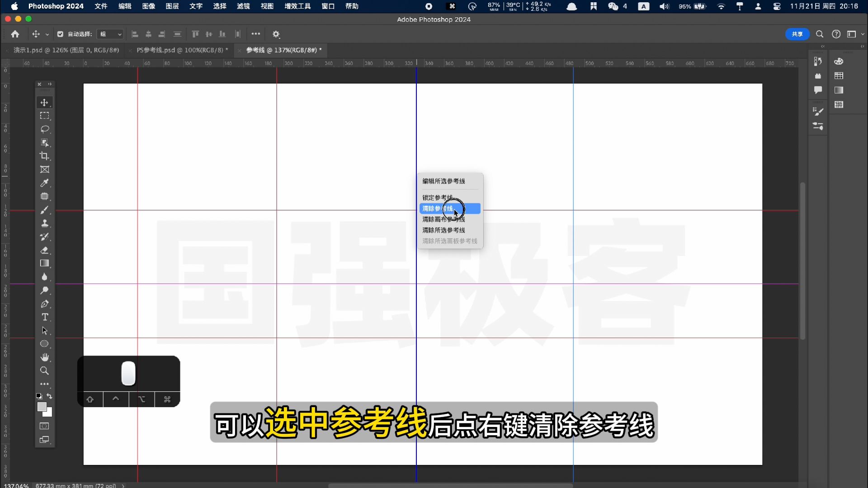Click the 共享 share button
The height and width of the screenshot is (488, 868).
click(797, 34)
